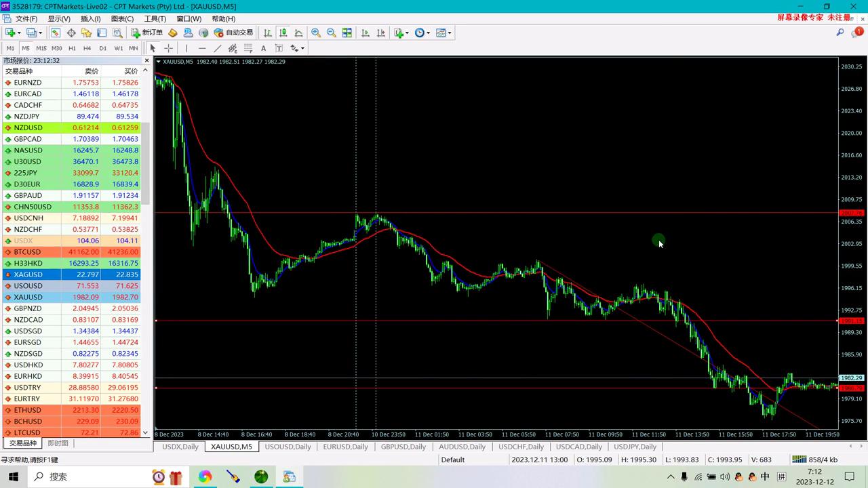The height and width of the screenshot is (488, 868).
Task: Switch chart to M30 timeframe
Action: 57,48
